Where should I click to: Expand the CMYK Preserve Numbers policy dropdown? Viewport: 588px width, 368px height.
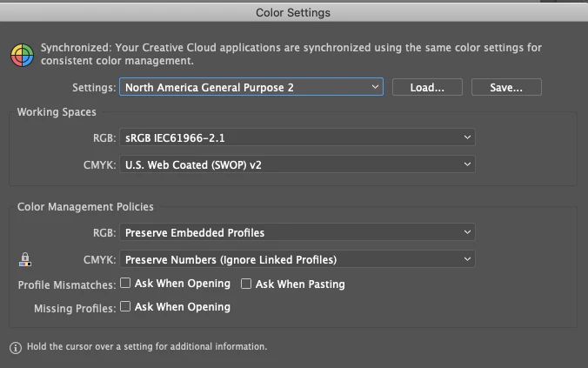(x=297, y=259)
